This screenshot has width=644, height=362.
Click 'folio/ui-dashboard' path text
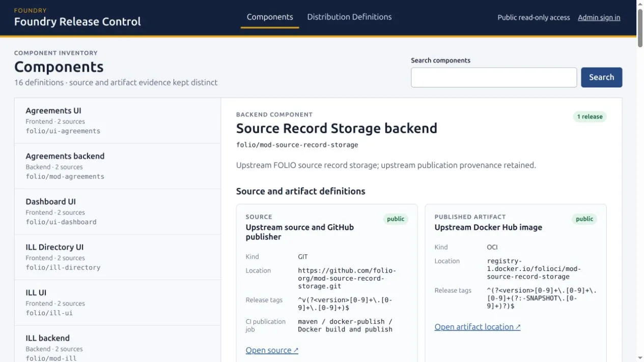coord(61,222)
